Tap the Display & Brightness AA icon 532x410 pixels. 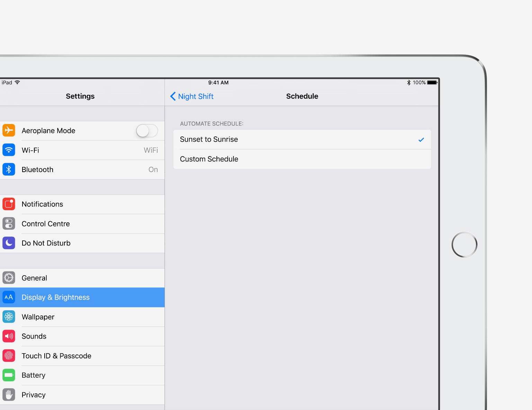9,297
